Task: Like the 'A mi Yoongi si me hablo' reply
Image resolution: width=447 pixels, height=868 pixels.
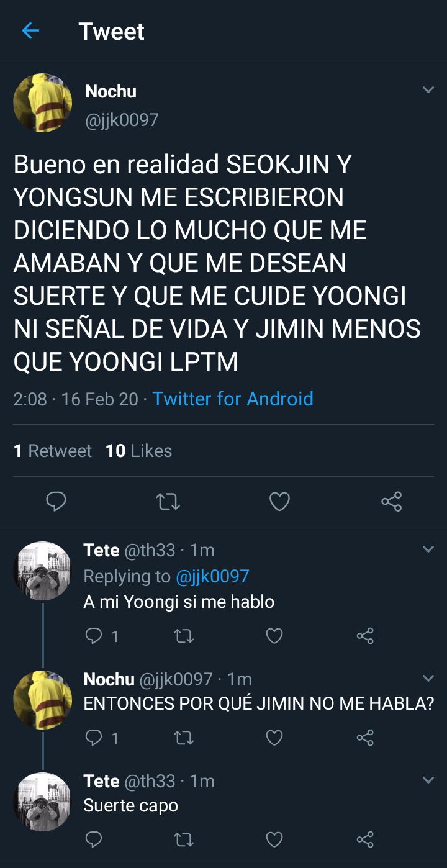Action: 274,636
